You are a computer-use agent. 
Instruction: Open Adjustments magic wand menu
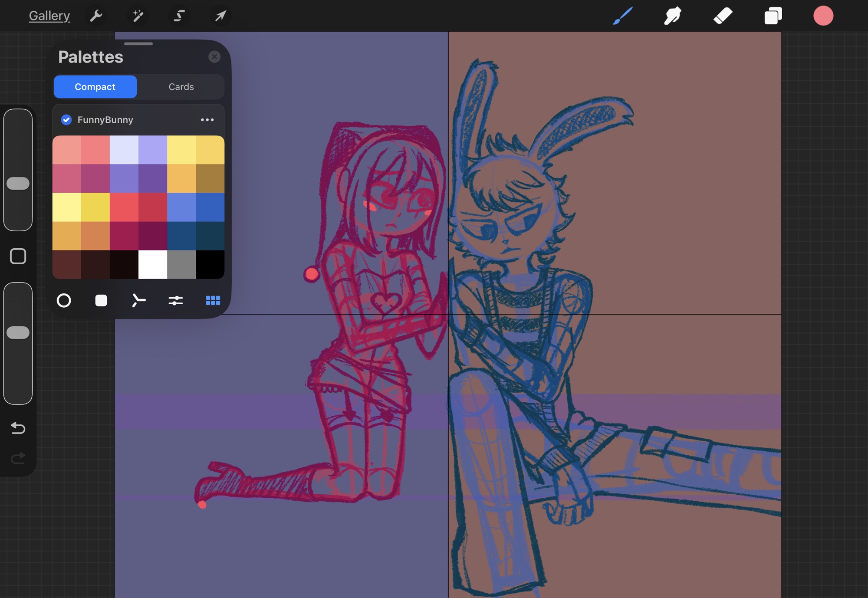click(138, 16)
